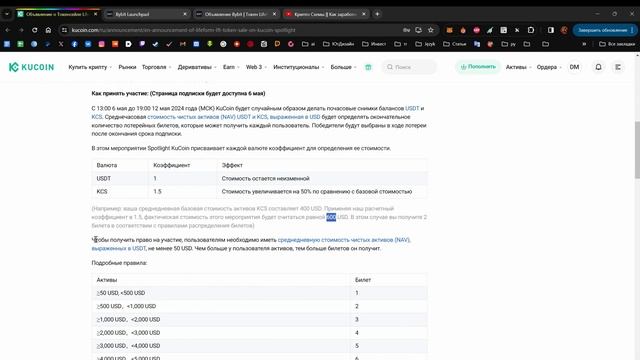The height and width of the screenshot is (360, 640).
Task: Open Рынки page
Action: point(127,67)
